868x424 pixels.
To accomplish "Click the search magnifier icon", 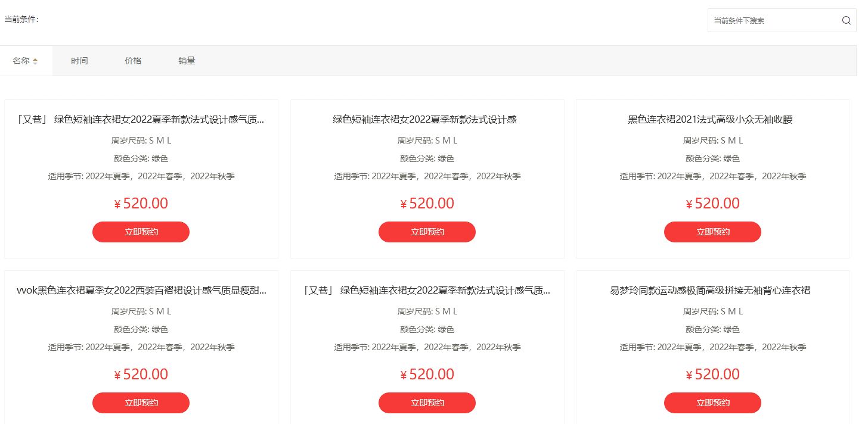I will pos(846,20).
